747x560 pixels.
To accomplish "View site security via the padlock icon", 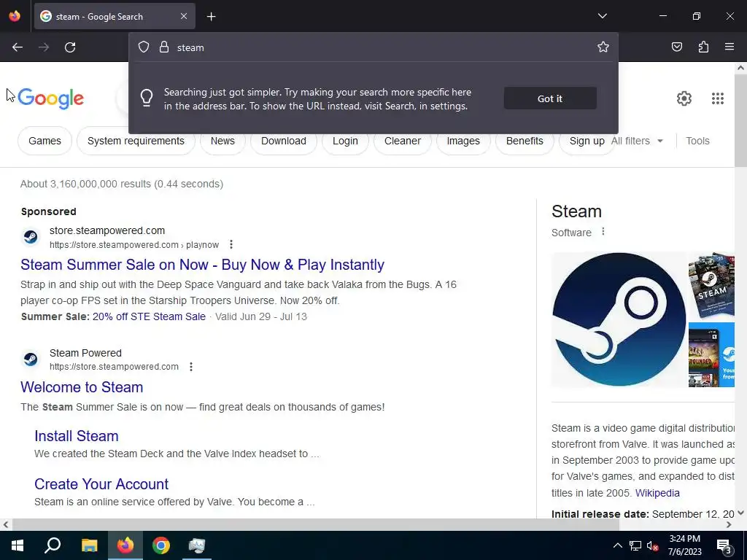I will tap(164, 47).
